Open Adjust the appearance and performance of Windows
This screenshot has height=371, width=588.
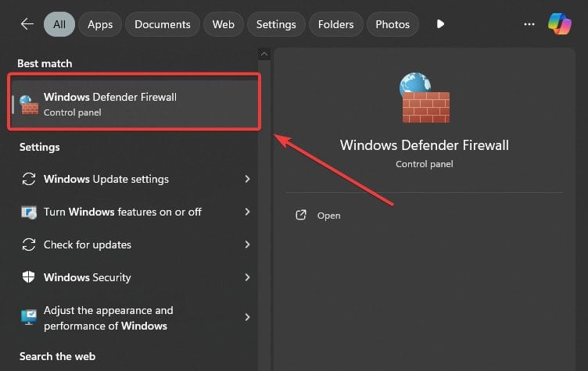(x=135, y=318)
